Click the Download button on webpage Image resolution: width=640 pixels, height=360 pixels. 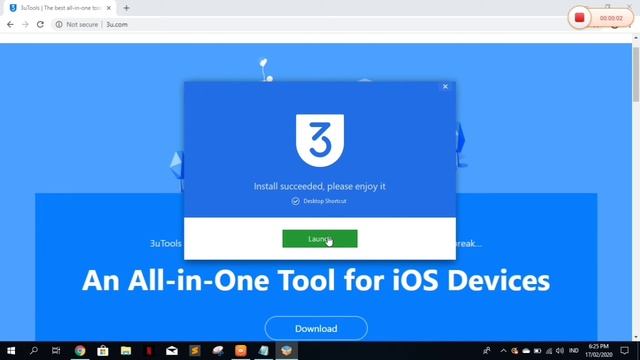pyautogui.click(x=316, y=328)
